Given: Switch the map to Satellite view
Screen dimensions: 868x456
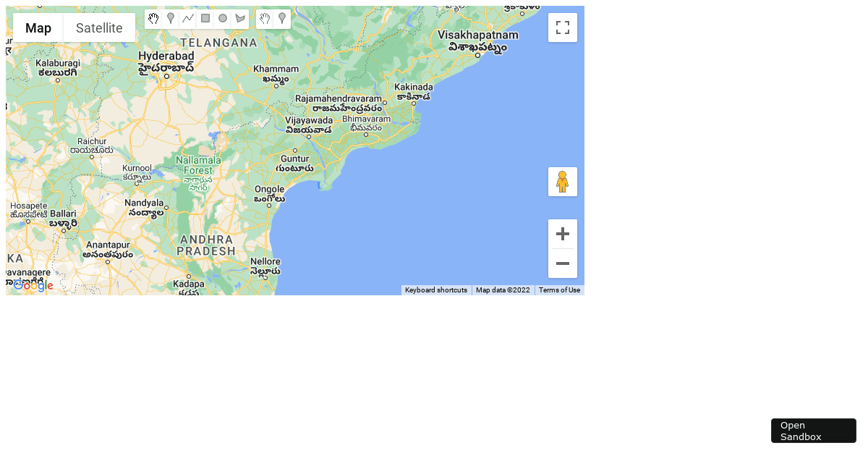Looking at the screenshot, I should click(x=99, y=28).
